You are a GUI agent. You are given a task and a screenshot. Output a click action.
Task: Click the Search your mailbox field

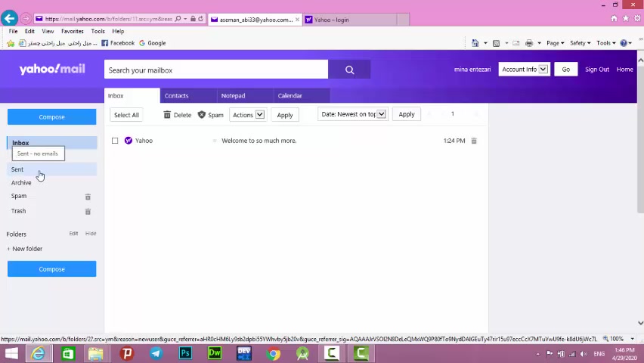point(216,70)
